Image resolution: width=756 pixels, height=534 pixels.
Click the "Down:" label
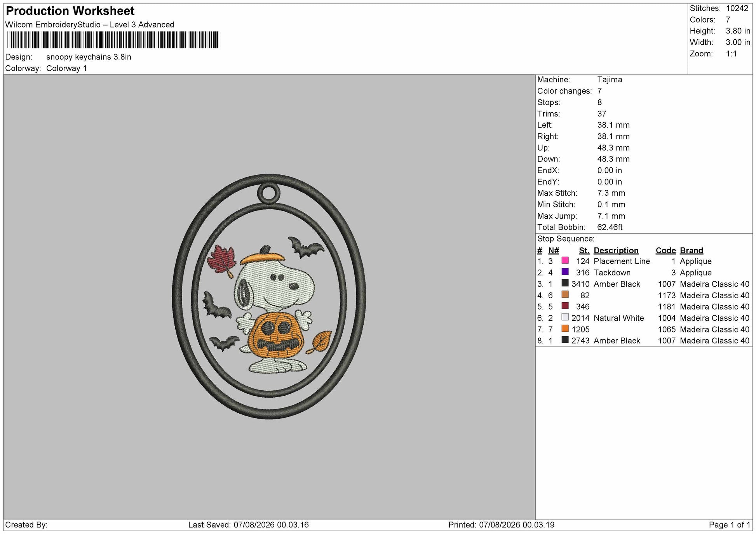pos(549,159)
